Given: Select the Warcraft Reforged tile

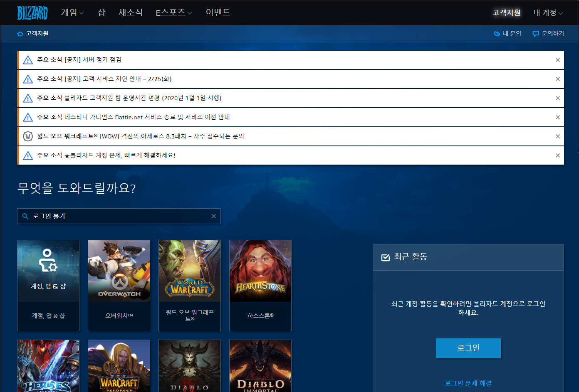Looking at the screenshot, I should [119, 366].
